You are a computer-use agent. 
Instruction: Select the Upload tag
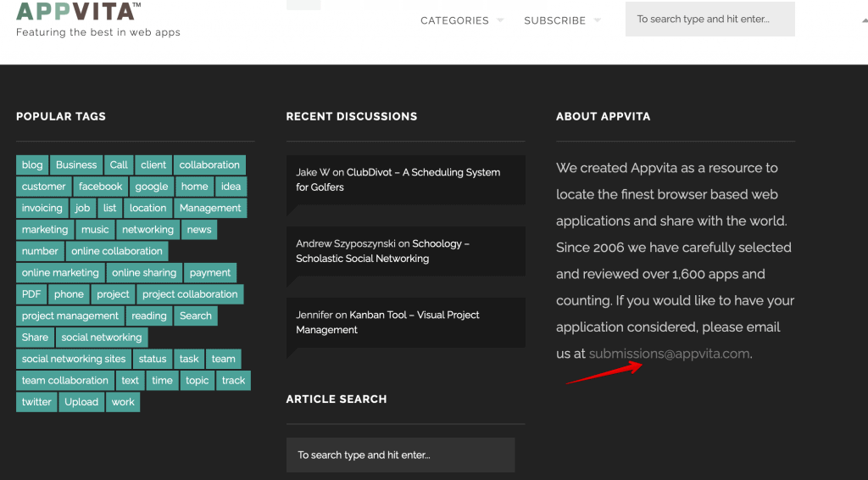click(81, 403)
